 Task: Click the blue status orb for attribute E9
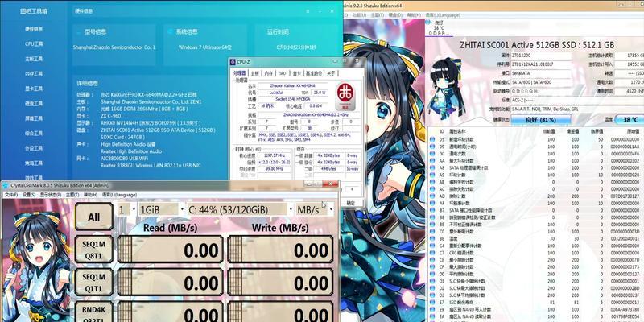click(432, 309)
